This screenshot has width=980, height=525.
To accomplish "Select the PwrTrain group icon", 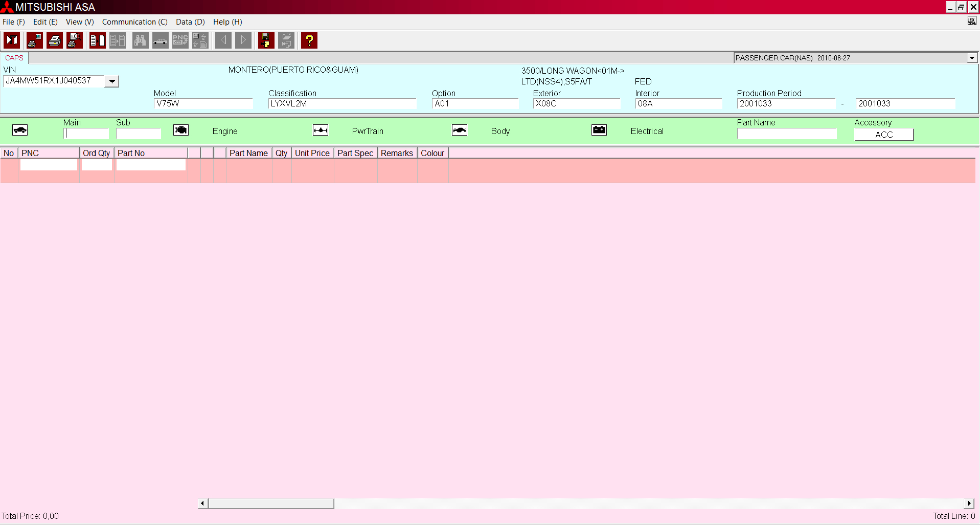I will click(321, 130).
